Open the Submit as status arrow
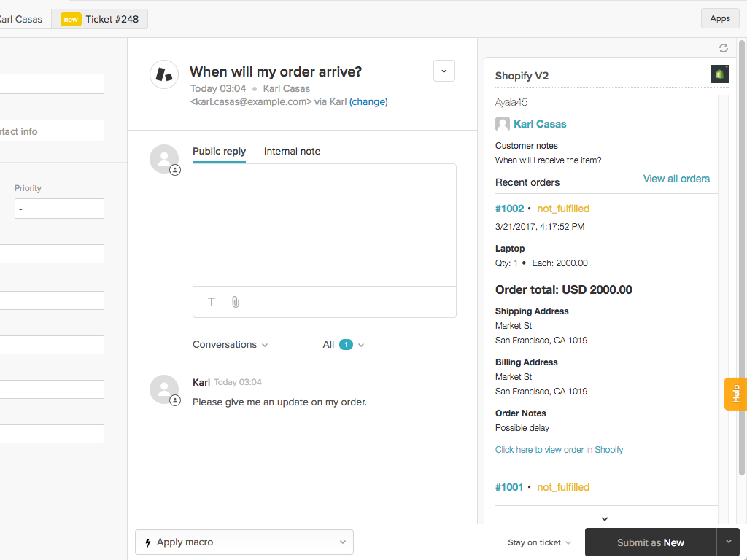The image size is (747, 560). (x=728, y=542)
